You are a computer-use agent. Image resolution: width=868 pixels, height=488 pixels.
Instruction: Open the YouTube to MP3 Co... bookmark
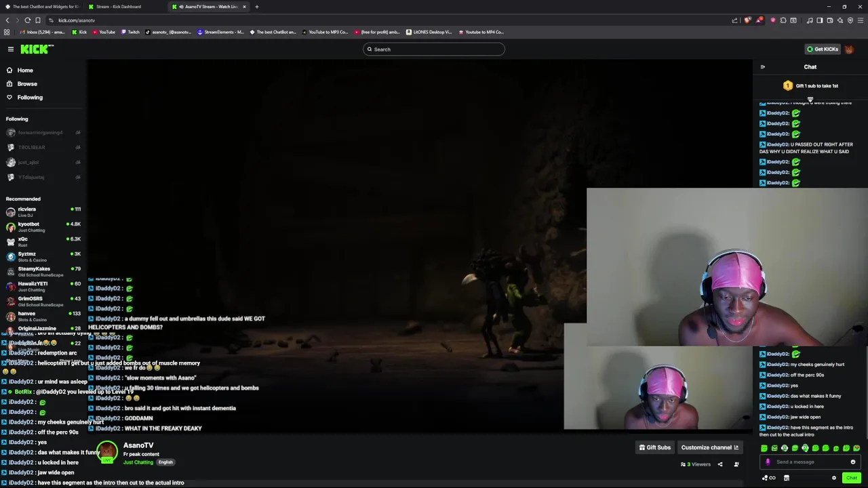tap(325, 32)
